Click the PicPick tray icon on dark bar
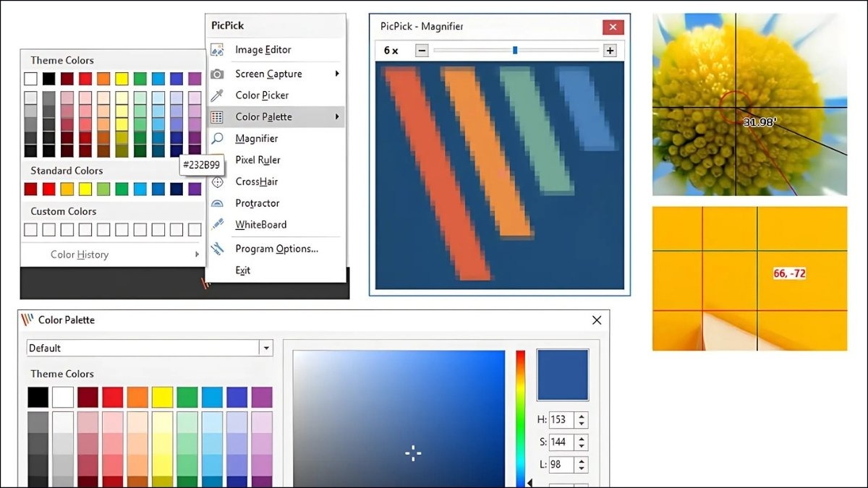The height and width of the screenshot is (488, 868). point(206,285)
